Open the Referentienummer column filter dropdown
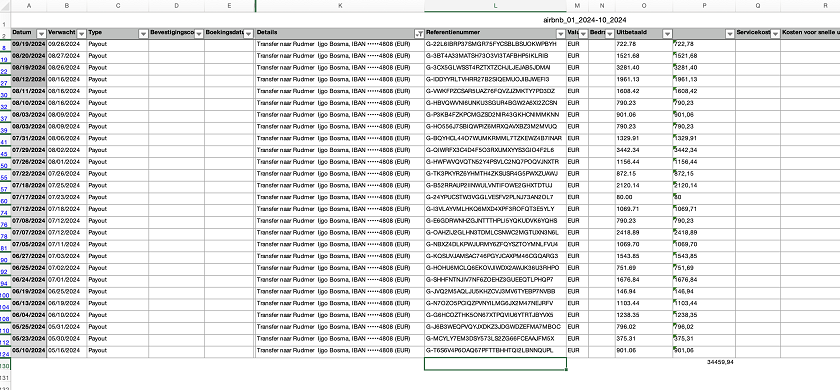This screenshot has height=390, width=840. [561, 33]
